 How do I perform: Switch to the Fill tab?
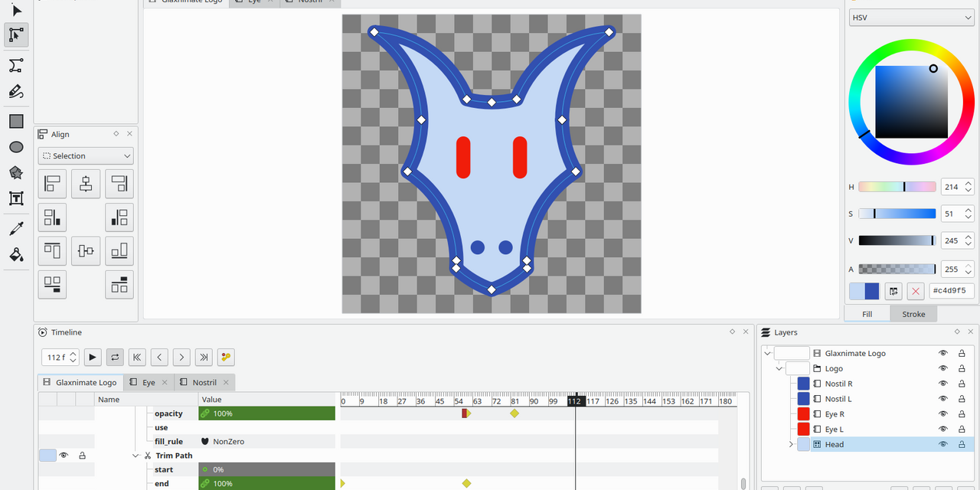(x=867, y=314)
